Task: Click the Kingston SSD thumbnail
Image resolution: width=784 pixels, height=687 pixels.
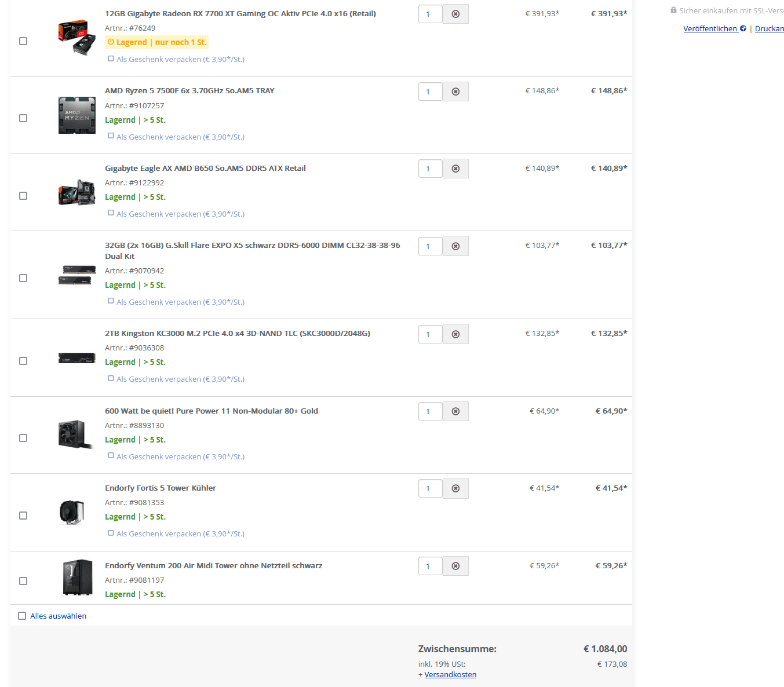Action: tap(76, 358)
